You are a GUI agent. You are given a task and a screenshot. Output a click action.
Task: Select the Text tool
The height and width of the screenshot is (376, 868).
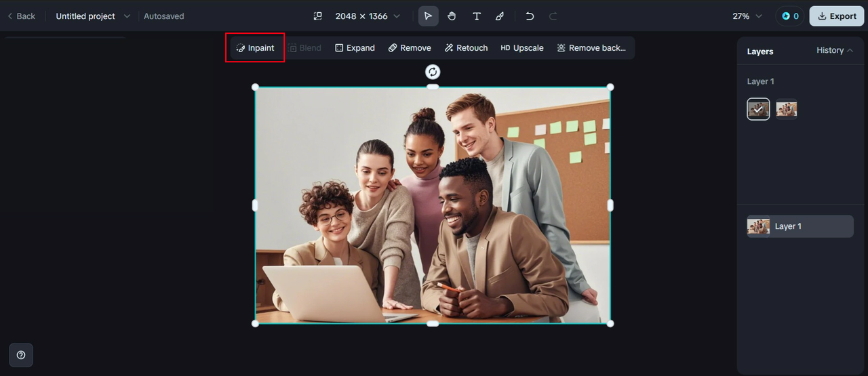(477, 16)
